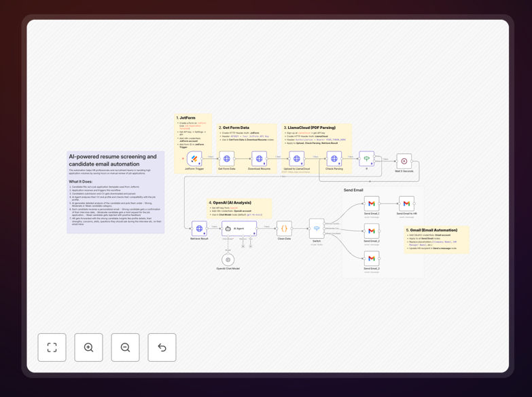This screenshot has width=532, height=397.
Task: Click the 'OpenAI Chat Model' node label
Action: pyautogui.click(x=228, y=269)
